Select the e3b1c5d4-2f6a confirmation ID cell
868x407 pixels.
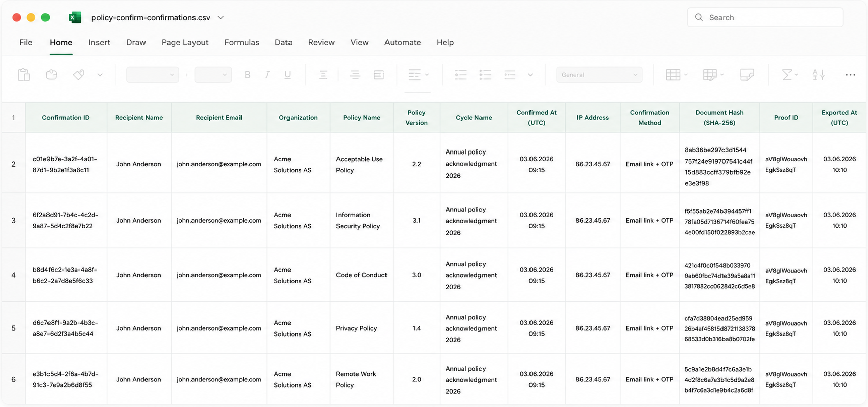tap(66, 379)
